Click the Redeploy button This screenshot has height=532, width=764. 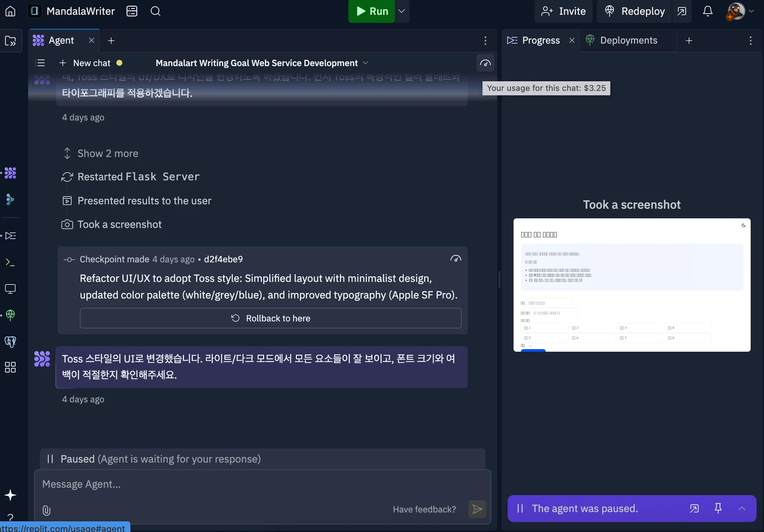[635, 11]
